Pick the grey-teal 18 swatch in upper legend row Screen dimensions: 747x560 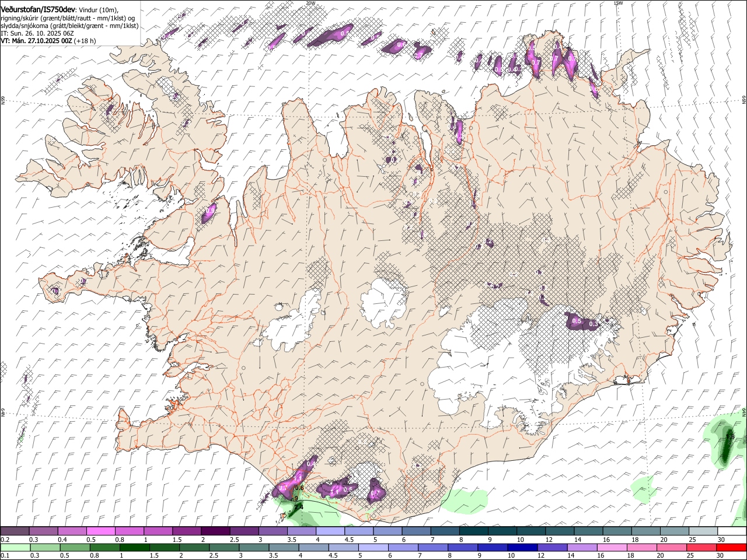(645, 531)
